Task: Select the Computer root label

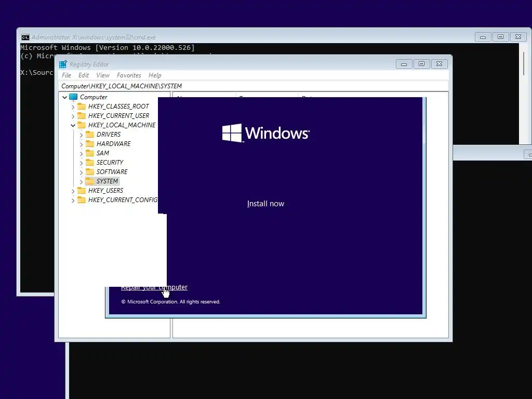Action: coord(94,97)
